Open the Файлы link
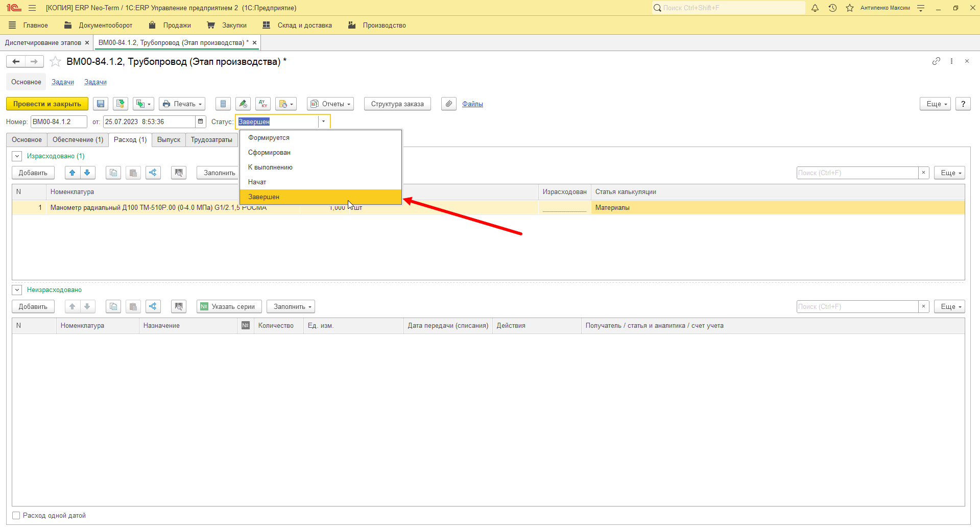Viewport: 980px width, 530px height. pos(472,104)
